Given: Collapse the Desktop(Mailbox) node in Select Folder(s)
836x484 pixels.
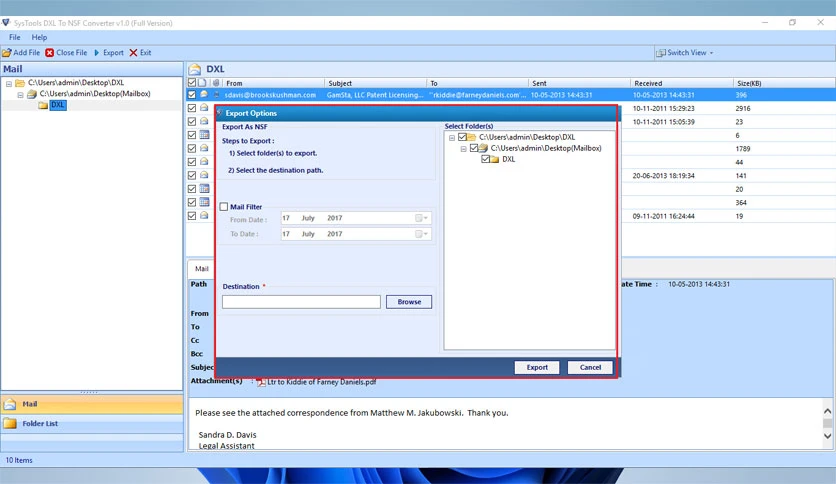Looking at the screenshot, I should tap(463, 149).
